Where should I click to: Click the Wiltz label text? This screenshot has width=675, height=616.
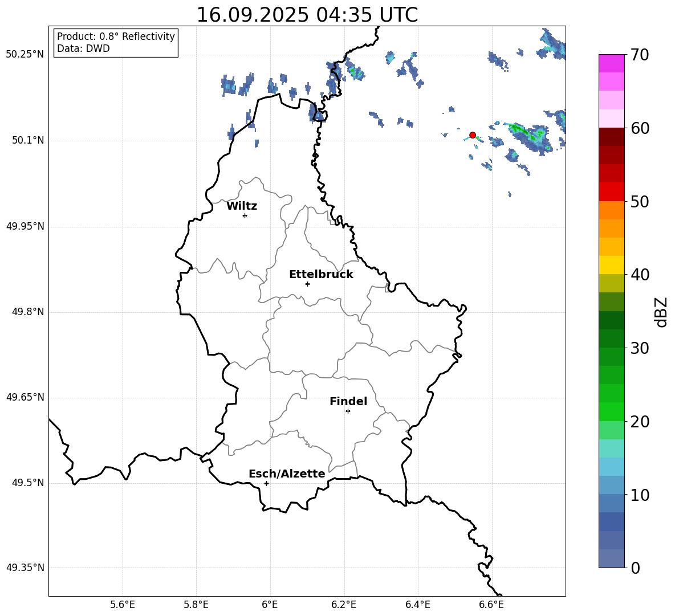242,206
